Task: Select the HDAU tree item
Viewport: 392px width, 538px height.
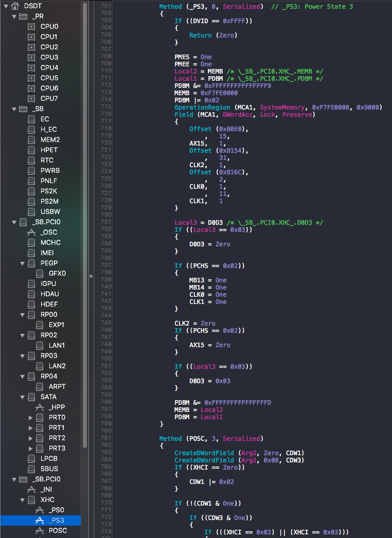Action: [49, 294]
